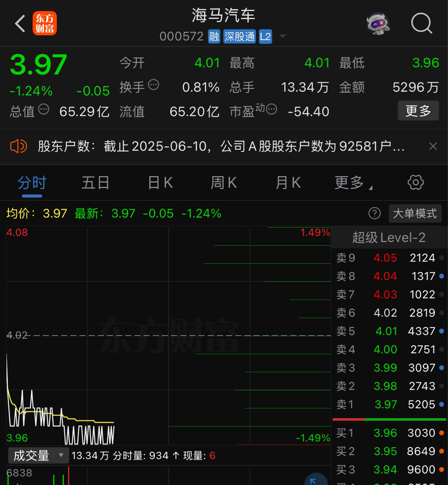Tap the intraday price line chart
The image size is (448, 485).
[169, 336]
